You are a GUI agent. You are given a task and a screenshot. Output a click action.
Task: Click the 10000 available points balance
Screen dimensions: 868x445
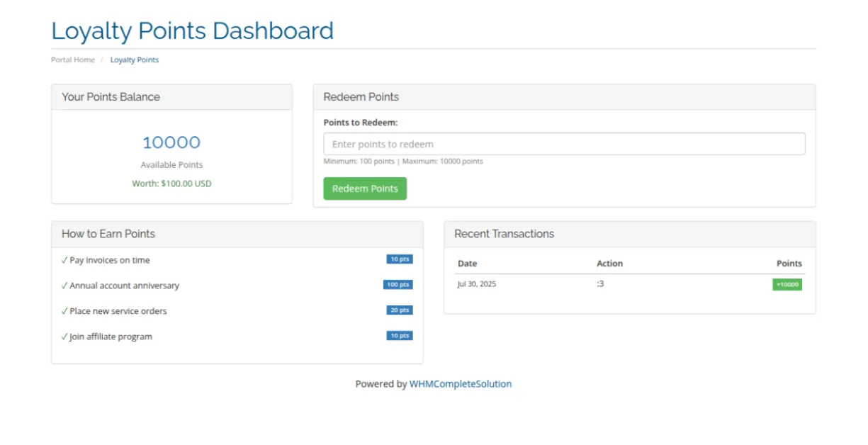coord(171,142)
